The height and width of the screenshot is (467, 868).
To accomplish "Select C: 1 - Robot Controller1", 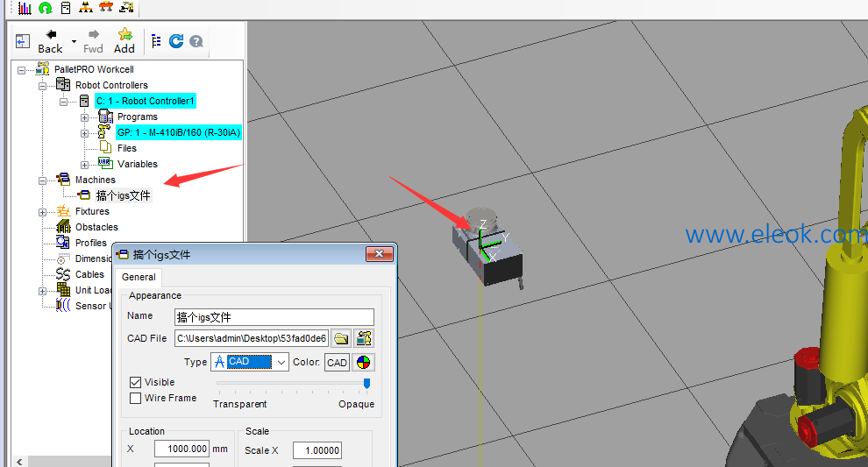I will pyautogui.click(x=145, y=101).
